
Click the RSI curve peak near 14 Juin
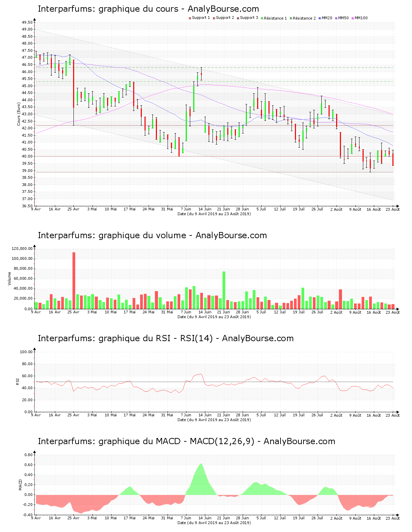[x=201, y=374]
